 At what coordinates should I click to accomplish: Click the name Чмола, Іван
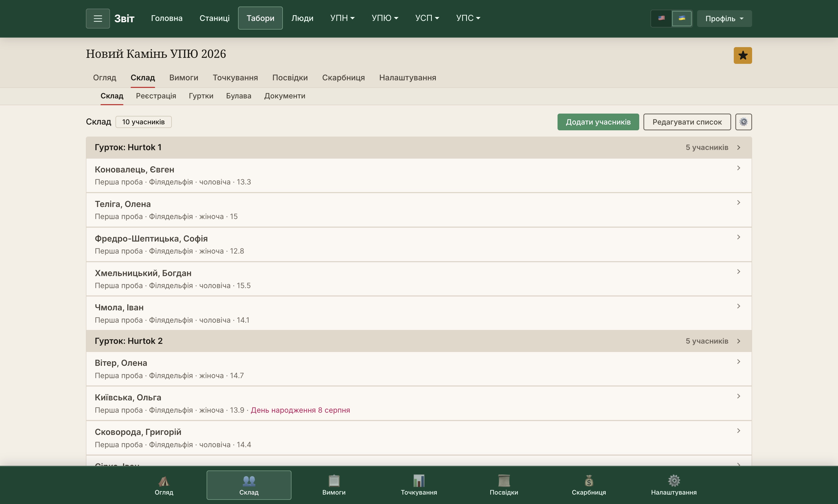click(x=119, y=308)
